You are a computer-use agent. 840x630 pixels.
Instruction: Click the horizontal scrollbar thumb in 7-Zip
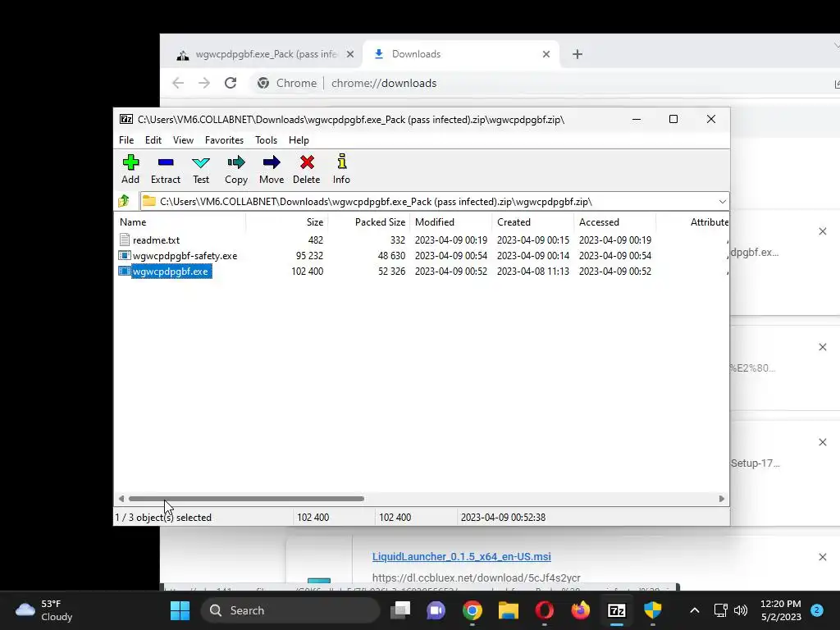pos(246,499)
